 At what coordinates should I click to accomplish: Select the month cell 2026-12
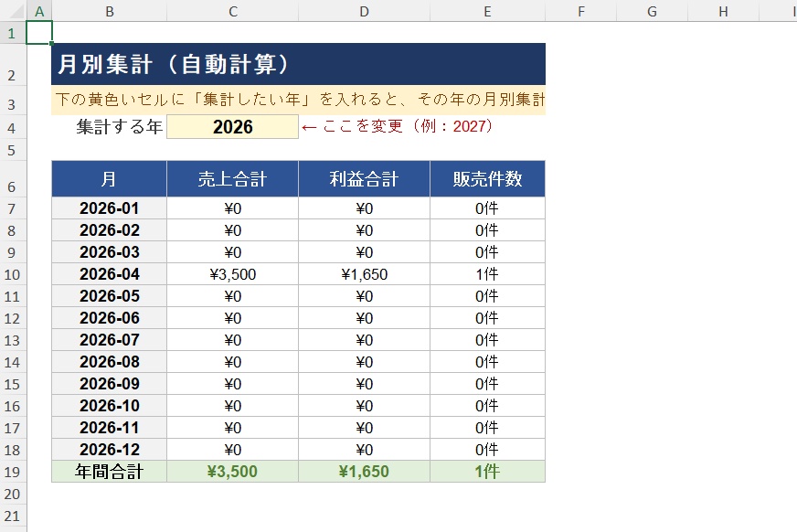coord(110,449)
